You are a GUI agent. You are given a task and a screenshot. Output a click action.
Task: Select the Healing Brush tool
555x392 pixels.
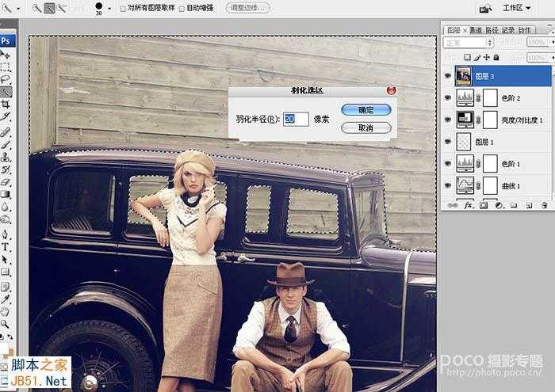[x=6, y=132]
